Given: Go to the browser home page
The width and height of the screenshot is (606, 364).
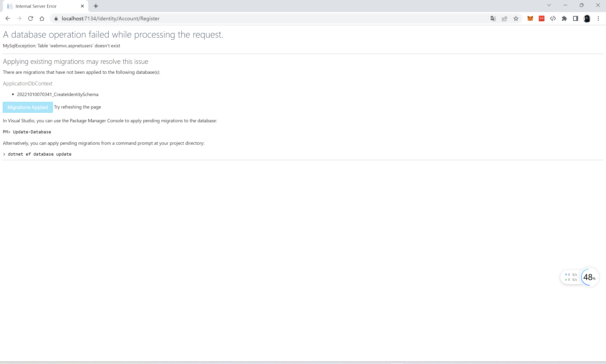Looking at the screenshot, I should 42,18.
